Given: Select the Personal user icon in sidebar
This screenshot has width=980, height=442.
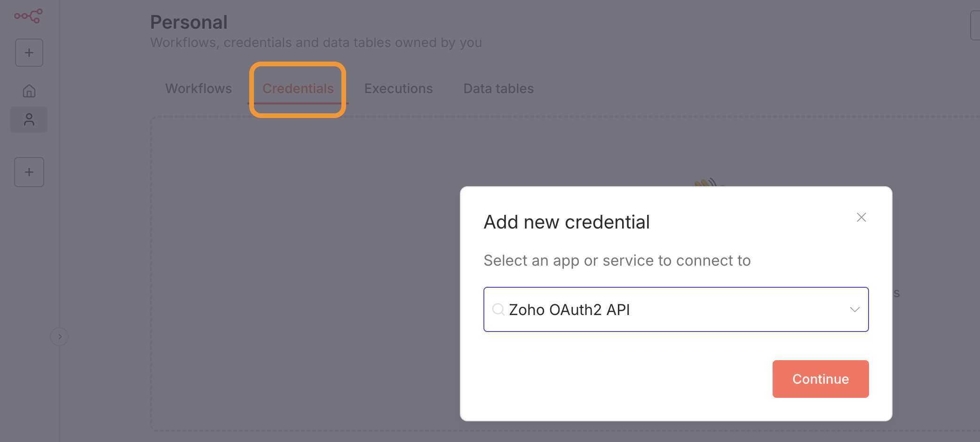Looking at the screenshot, I should pyautogui.click(x=29, y=119).
